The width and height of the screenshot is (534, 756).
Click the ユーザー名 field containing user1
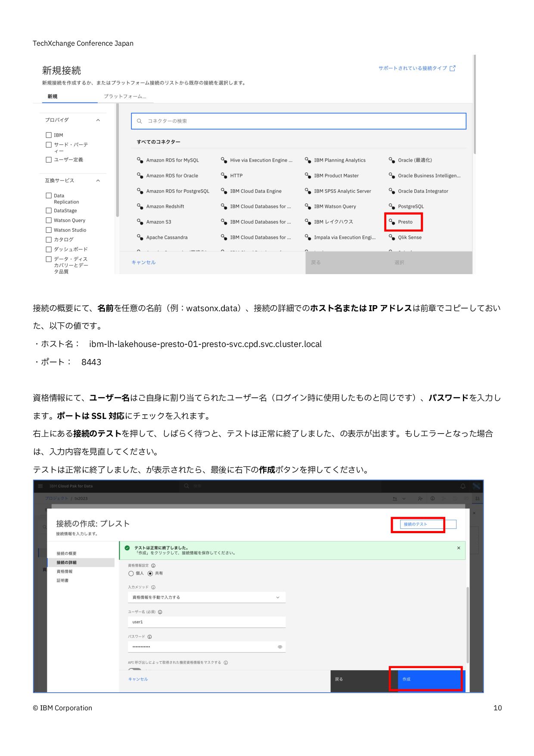(x=207, y=622)
